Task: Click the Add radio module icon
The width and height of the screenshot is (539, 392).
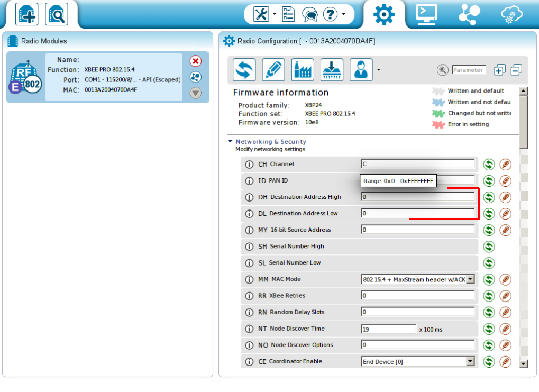Action: point(26,14)
